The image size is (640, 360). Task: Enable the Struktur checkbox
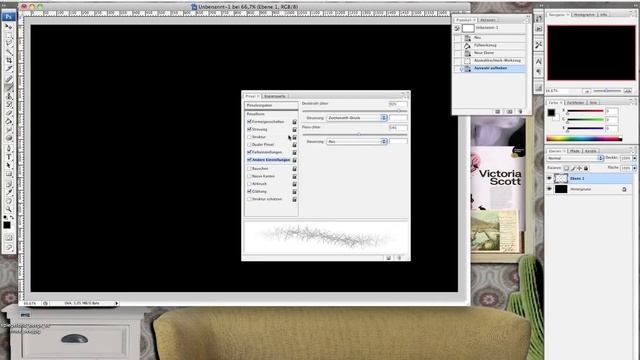(249, 137)
